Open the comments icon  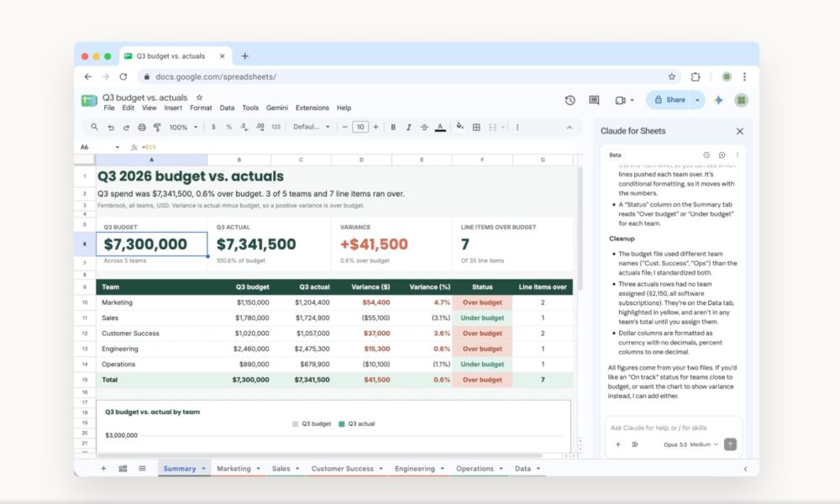click(x=594, y=100)
